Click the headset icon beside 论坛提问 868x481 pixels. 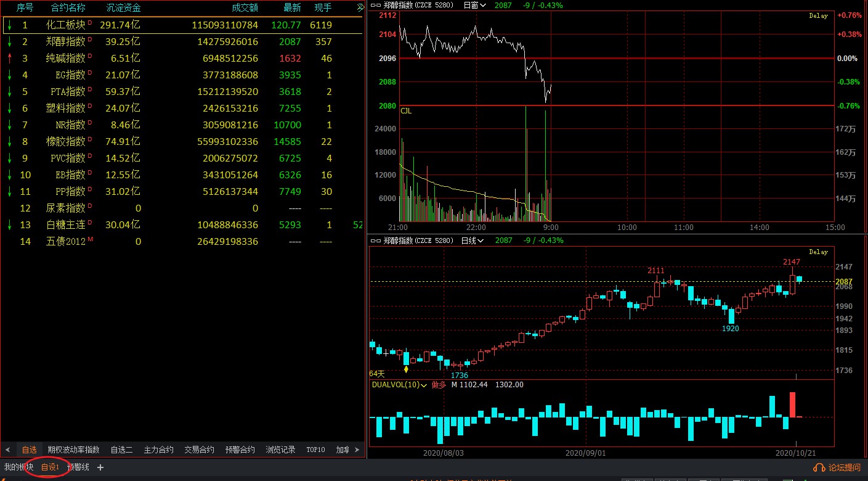[x=819, y=468]
